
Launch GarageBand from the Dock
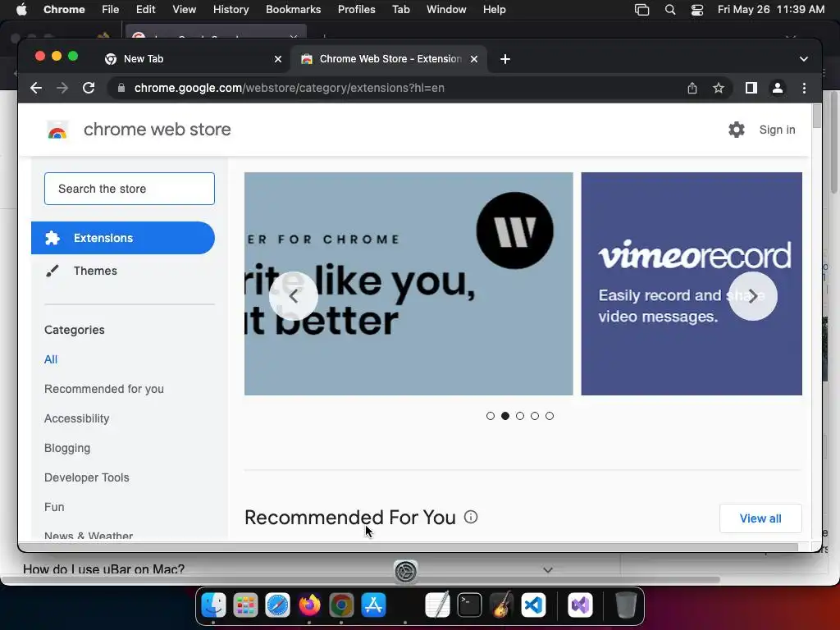point(501,605)
